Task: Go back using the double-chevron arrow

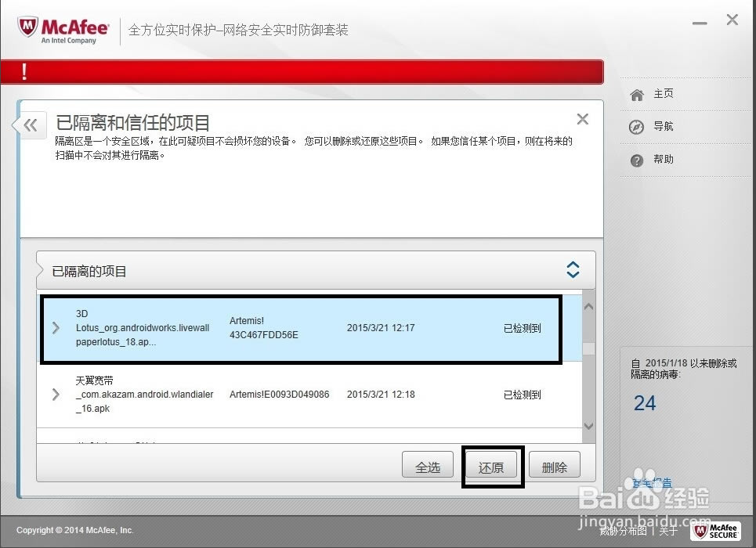Action: point(31,125)
